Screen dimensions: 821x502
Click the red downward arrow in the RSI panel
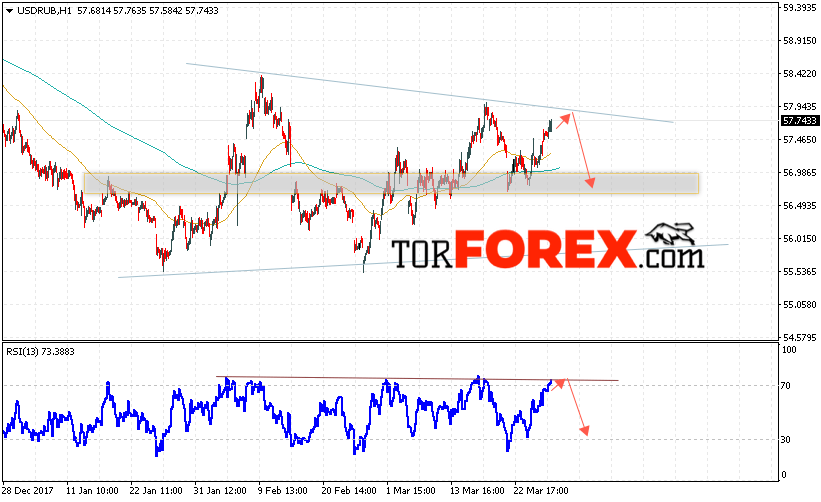tap(578, 408)
